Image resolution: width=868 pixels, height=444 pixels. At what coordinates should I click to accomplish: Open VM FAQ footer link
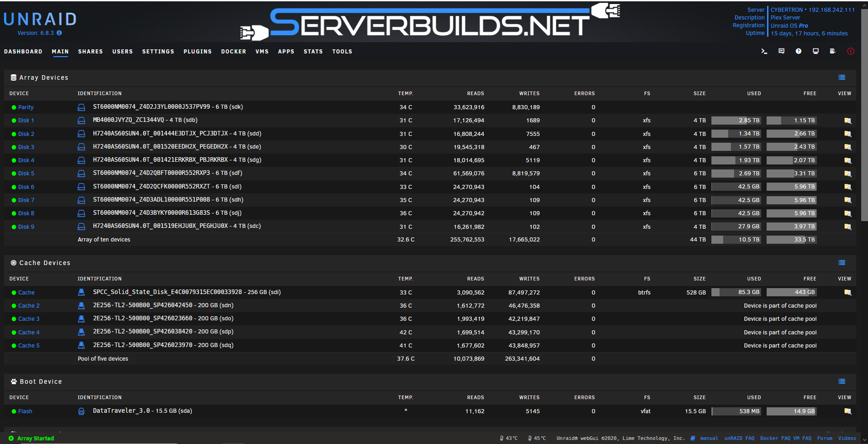click(x=802, y=438)
